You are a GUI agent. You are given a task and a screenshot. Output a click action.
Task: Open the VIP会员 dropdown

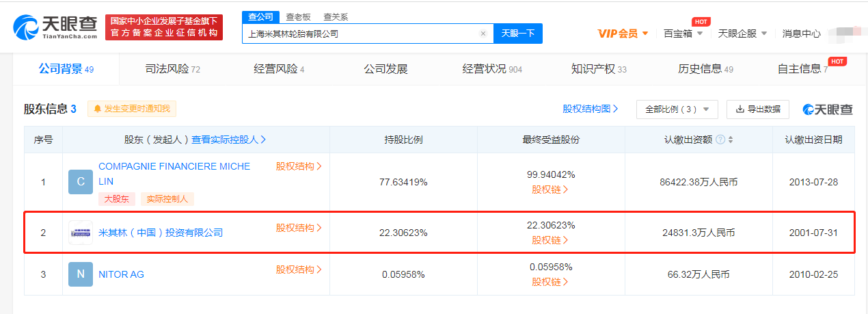[x=623, y=34]
